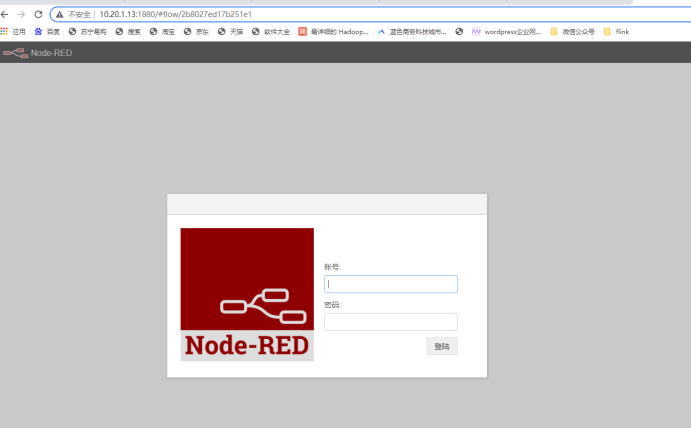Click the 密码: label
Image resolution: width=691 pixels, height=428 pixels.
pos(332,305)
